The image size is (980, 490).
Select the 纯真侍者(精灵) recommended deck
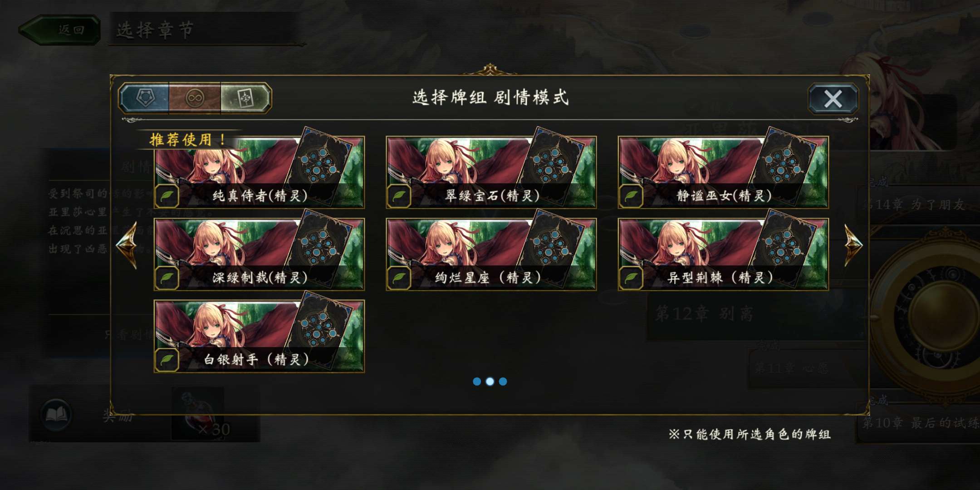259,172
